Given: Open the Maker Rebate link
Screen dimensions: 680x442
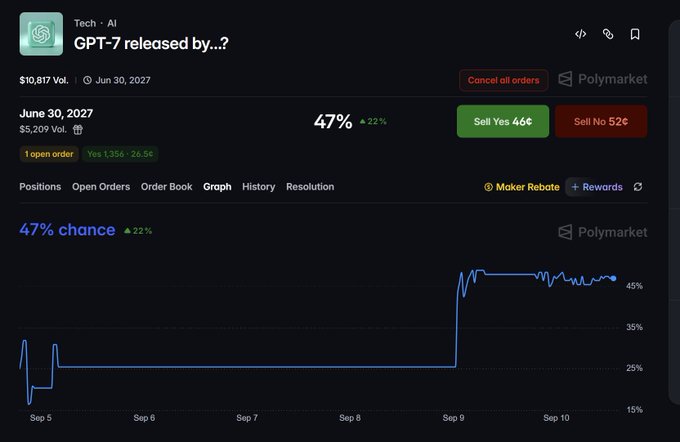Looking at the screenshot, I should coord(522,187).
